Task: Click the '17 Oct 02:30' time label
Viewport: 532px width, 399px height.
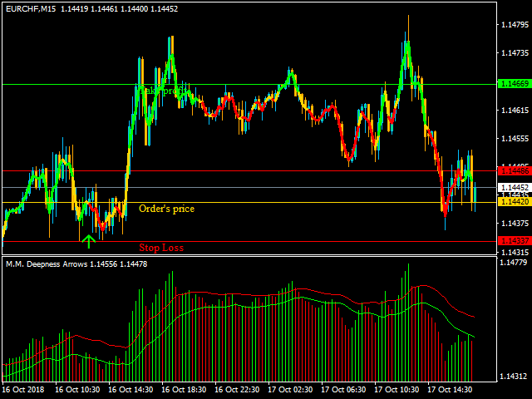Action: tap(290, 390)
